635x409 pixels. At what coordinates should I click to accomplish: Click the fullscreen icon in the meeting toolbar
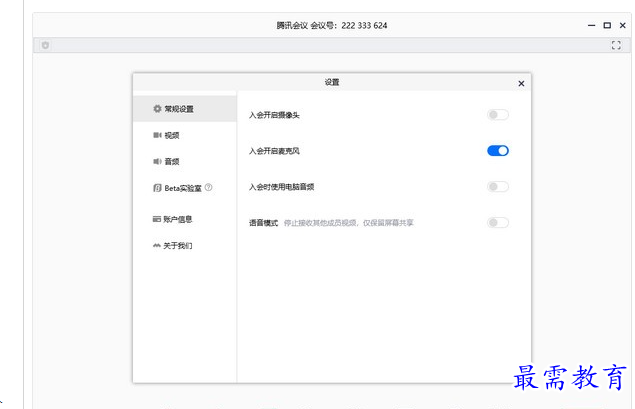tap(616, 45)
